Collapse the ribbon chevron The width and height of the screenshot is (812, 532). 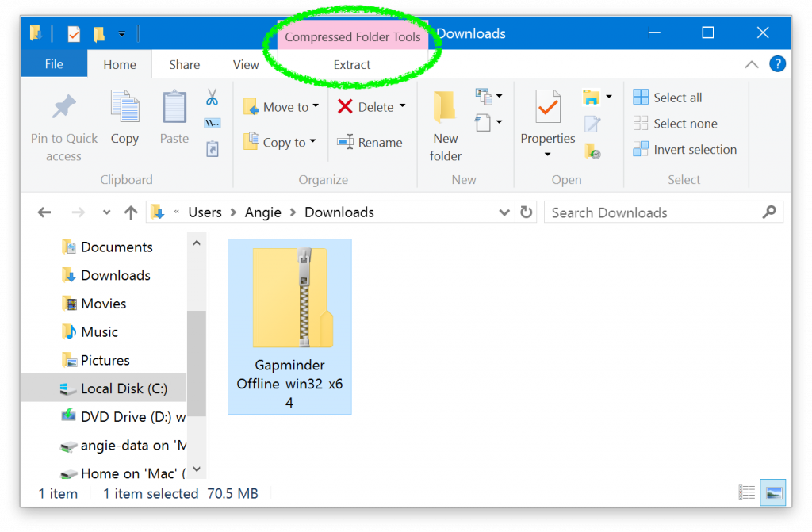coord(752,65)
